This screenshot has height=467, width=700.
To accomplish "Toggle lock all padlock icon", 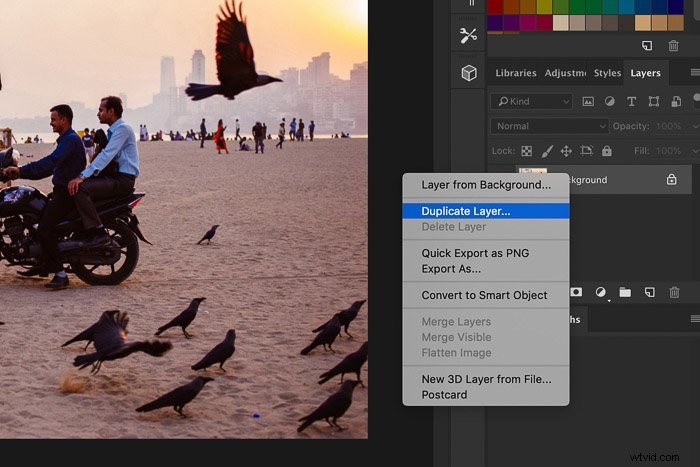I will pos(606,151).
